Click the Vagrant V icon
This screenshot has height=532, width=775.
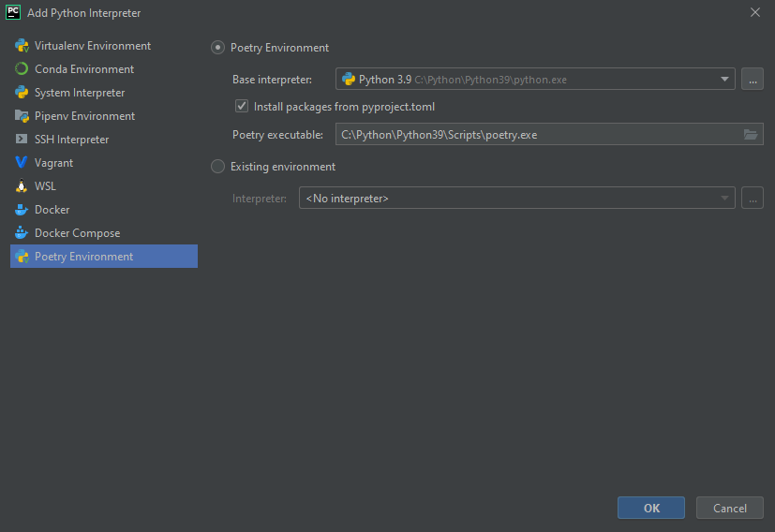pyautogui.click(x=21, y=163)
